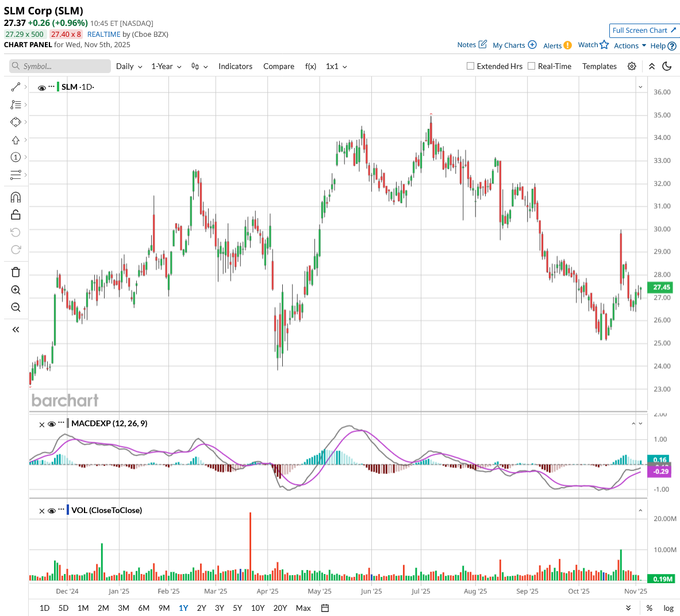
Task: Select the trend line drawing tool
Action: click(16, 87)
